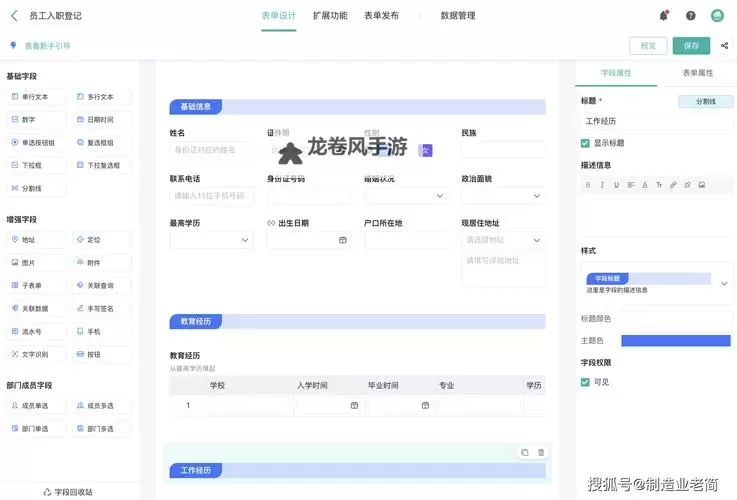Image resolution: width=737 pixels, height=500 pixels.
Task: Add a 按钮 field
Action: (x=102, y=354)
